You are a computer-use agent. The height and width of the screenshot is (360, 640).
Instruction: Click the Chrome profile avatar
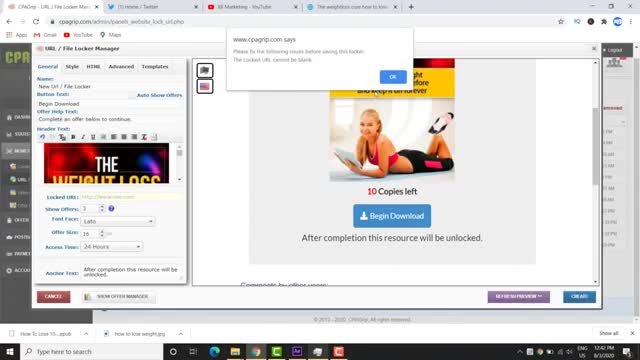click(618, 22)
